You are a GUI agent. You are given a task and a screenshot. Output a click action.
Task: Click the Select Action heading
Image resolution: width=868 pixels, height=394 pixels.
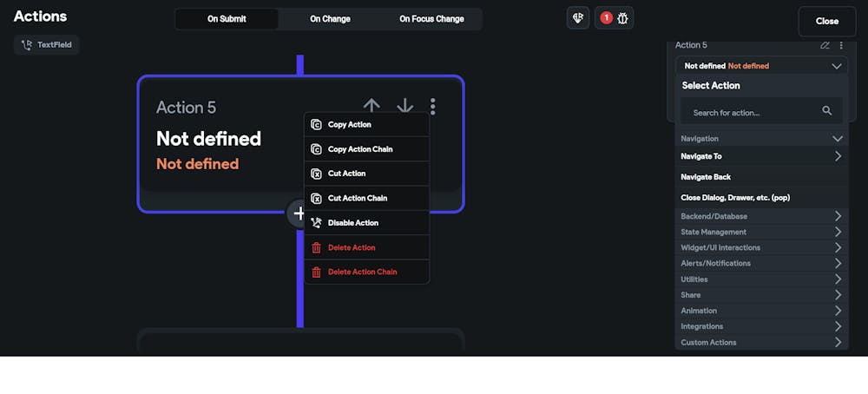711,86
